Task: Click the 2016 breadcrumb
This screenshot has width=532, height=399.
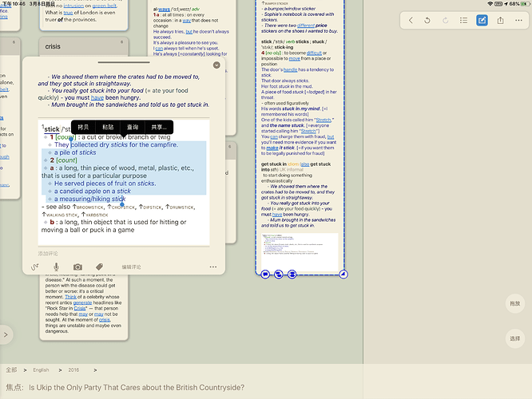Action: tap(73, 369)
